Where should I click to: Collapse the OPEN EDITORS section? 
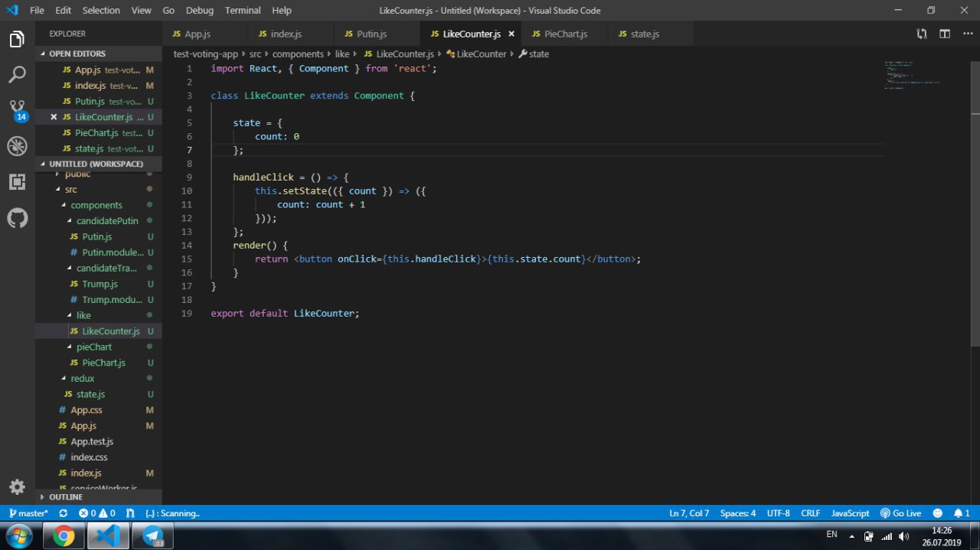pyautogui.click(x=77, y=54)
